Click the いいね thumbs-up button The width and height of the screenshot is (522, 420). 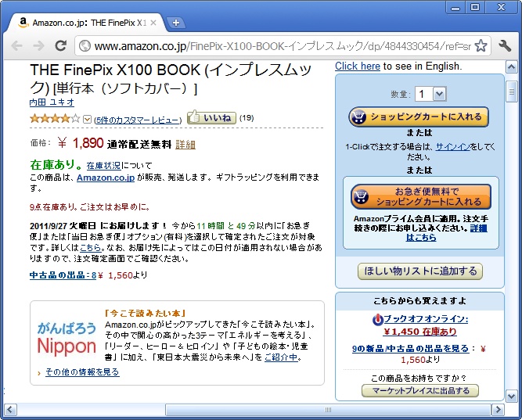pyautogui.click(x=211, y=117)
